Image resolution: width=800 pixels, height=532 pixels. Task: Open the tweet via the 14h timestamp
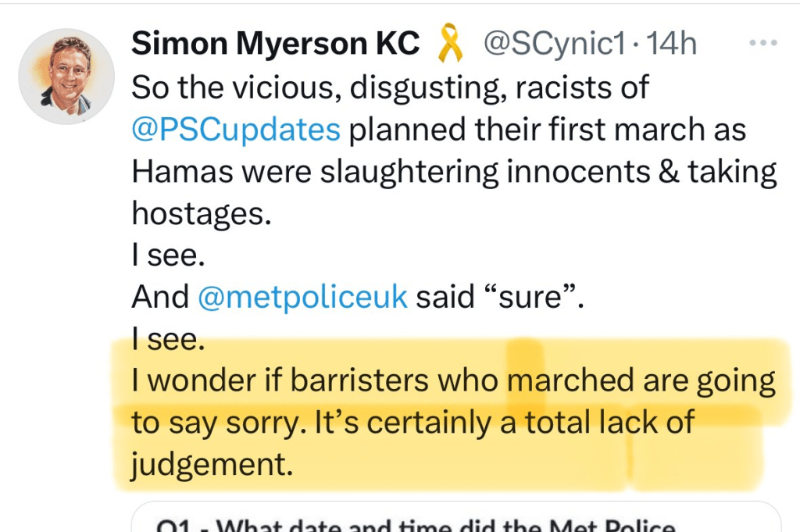pyautogui.click(x=671, y=45)
